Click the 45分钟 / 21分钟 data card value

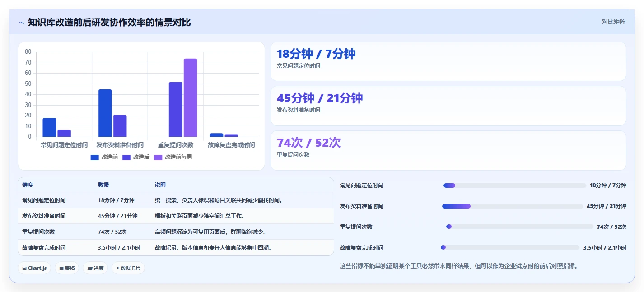[320, 98]
